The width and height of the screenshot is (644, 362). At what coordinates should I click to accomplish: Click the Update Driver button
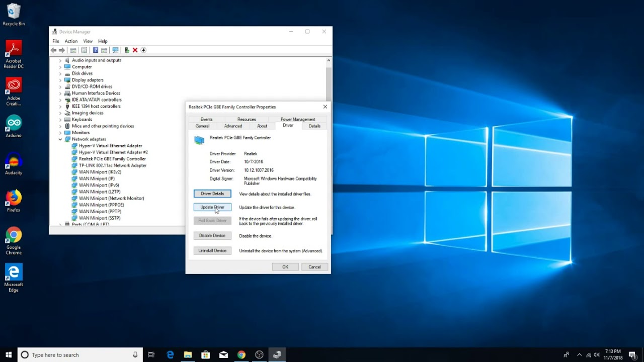pyautogui.click(x=212, y=207)
